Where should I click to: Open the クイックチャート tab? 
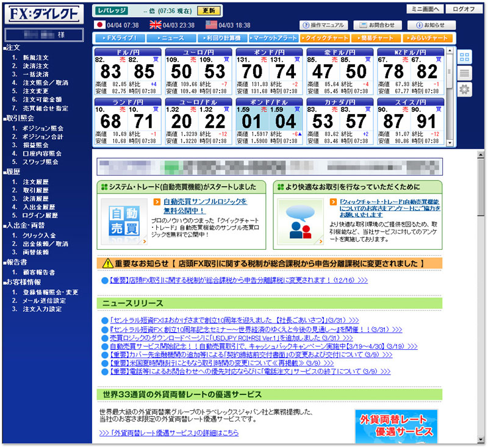point(325,38)
